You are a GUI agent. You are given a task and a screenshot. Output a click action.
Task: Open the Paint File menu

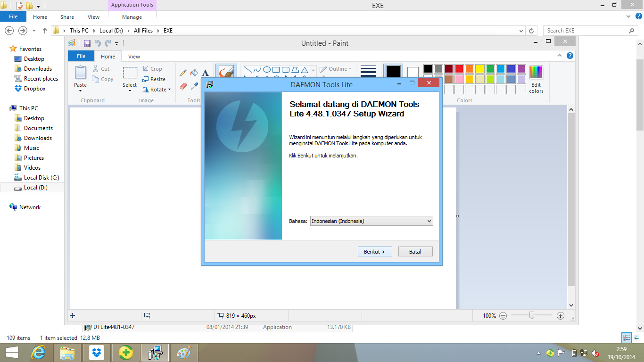tap(81, 56)
